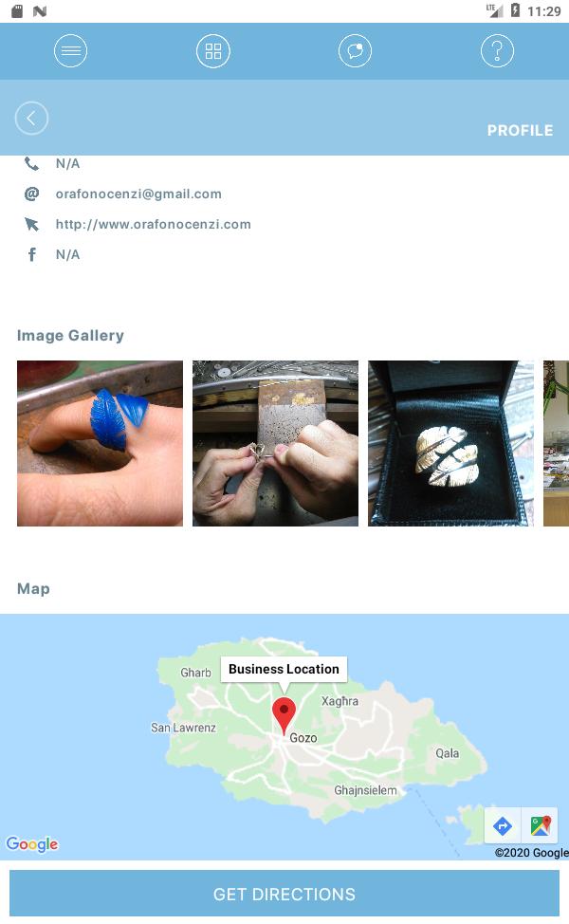Open the Google Maps app icon on map
Image resolution: width=569 pixels, height=924 pixels.
point(541,825)
